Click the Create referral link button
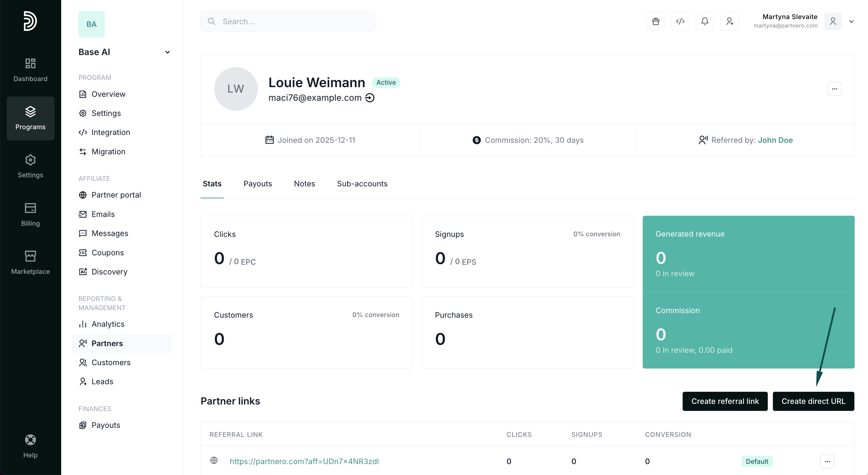This screenshot has width=868, height=475. pyautogui.click(x=725, y=401)
